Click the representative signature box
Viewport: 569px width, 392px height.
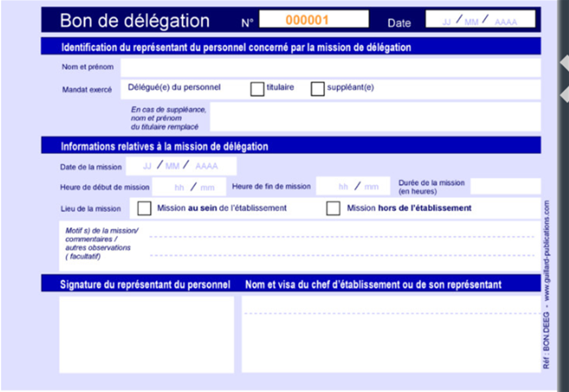coord(147,335)
